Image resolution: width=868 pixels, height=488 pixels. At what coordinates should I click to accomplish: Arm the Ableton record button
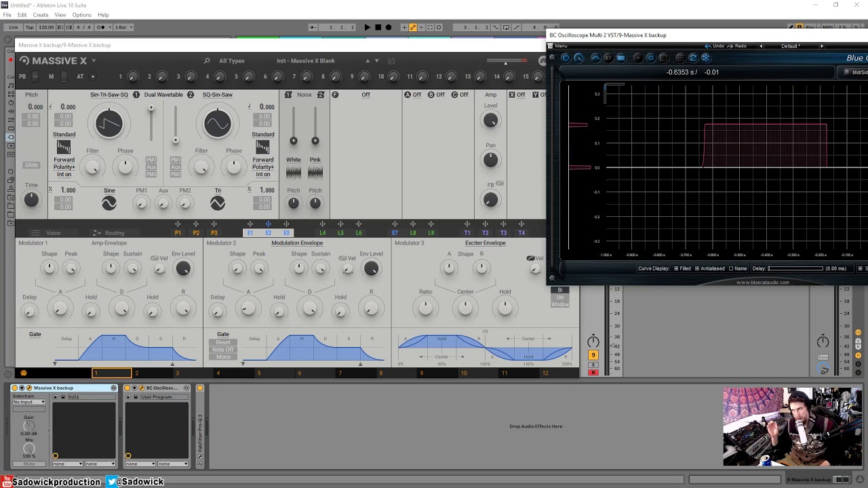pyautogui.click(x=389, y=27)
